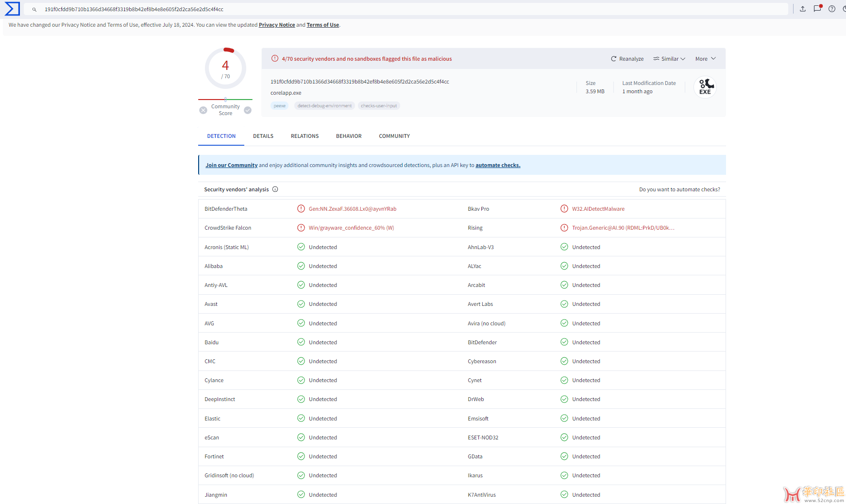Click the DeepInstinct vendor name
The image size is (846, 504).
pyautogui.click(x=220, y=399)
